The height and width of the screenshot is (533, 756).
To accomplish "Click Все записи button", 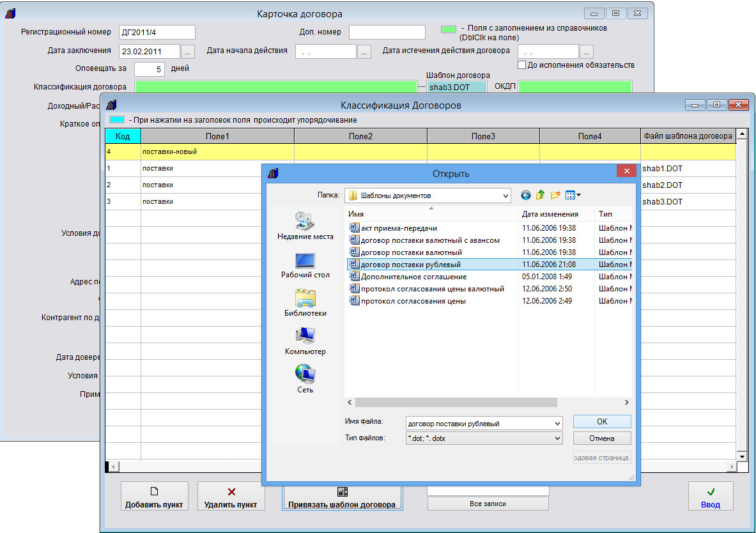I will (488, 504).
